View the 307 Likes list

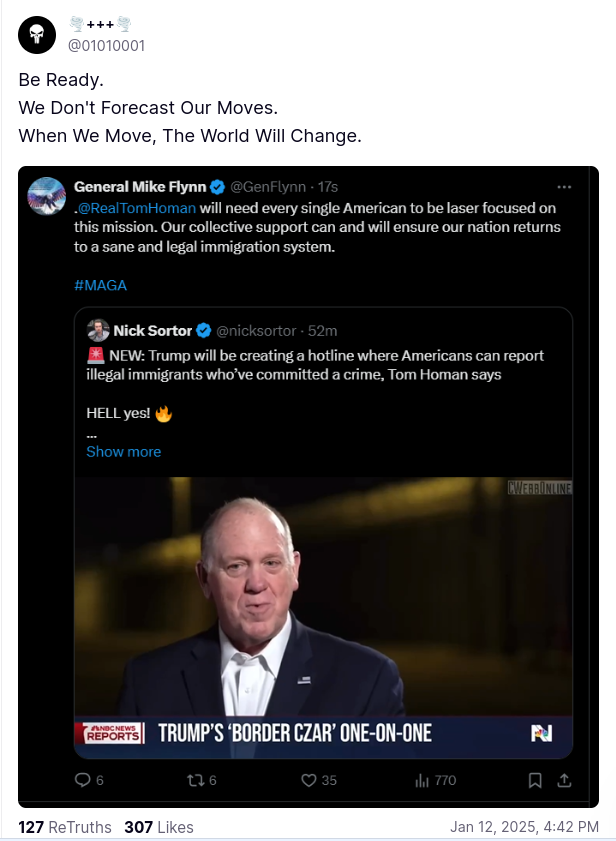click(158, 827)
